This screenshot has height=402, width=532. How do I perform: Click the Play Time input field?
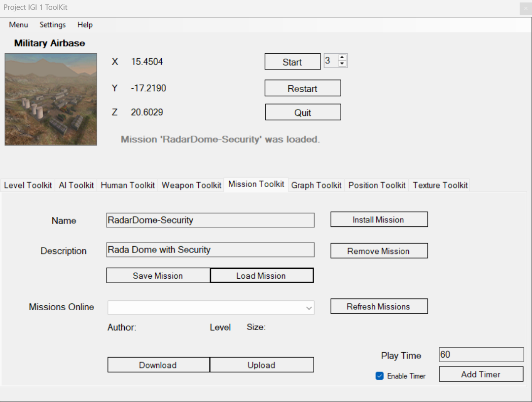coord(481,355)
